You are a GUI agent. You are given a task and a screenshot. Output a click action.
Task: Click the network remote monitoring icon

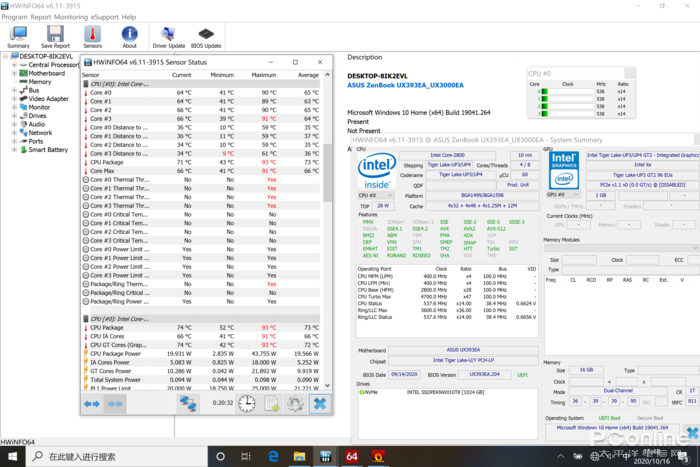(188, 403)
